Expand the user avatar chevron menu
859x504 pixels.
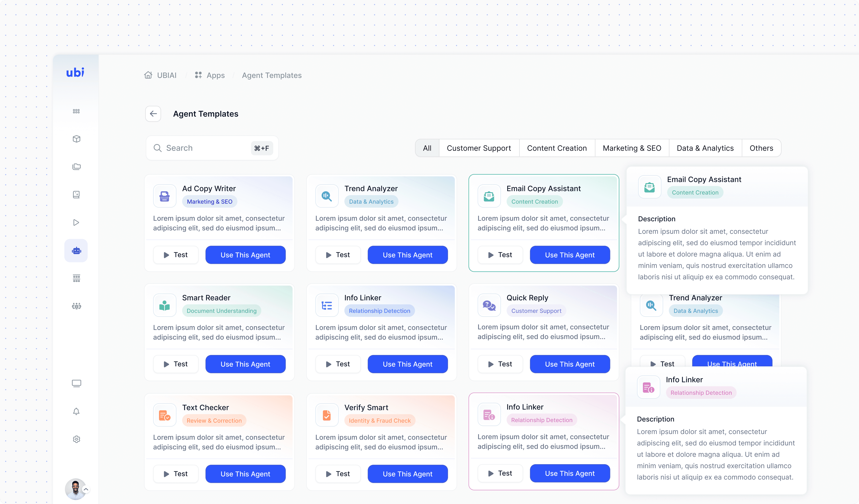coord(86,489)
